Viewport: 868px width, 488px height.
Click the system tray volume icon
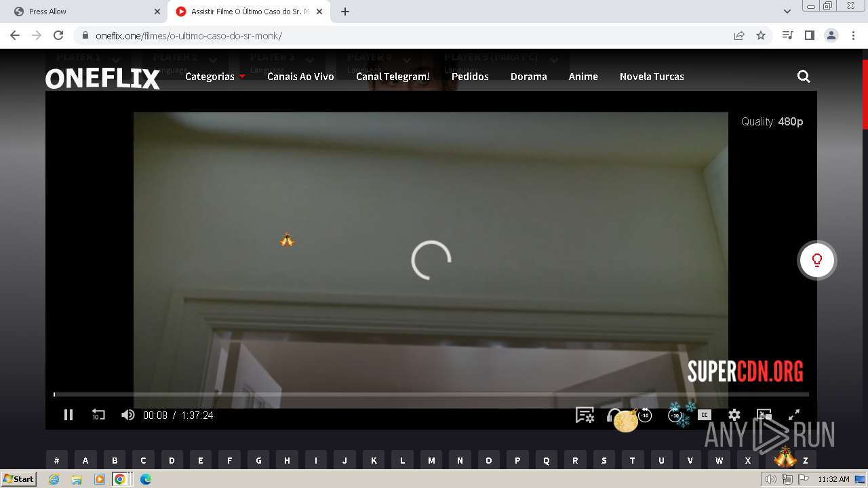pyautogui.click(x=771, y=479)
